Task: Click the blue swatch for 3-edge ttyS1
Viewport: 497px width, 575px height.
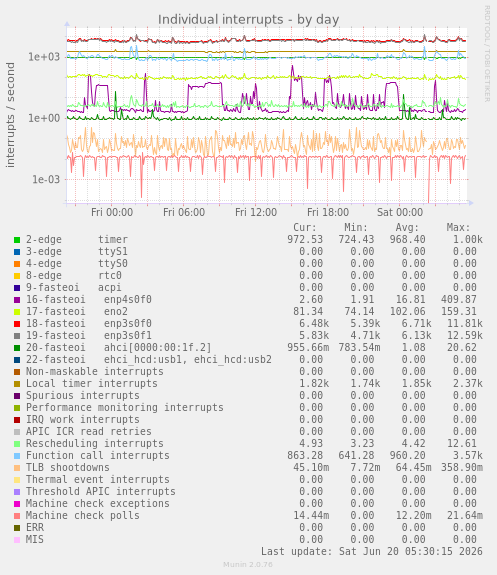Action: tap(17, 252)
